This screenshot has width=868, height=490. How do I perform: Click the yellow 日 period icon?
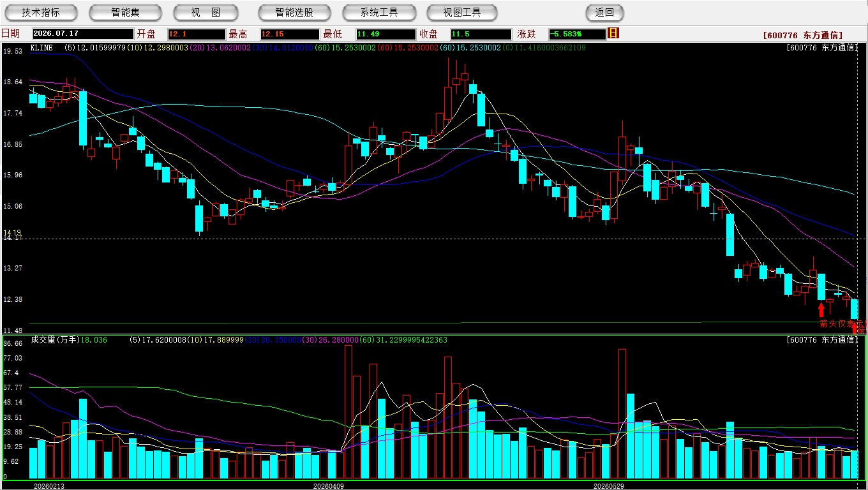(614, 33)
